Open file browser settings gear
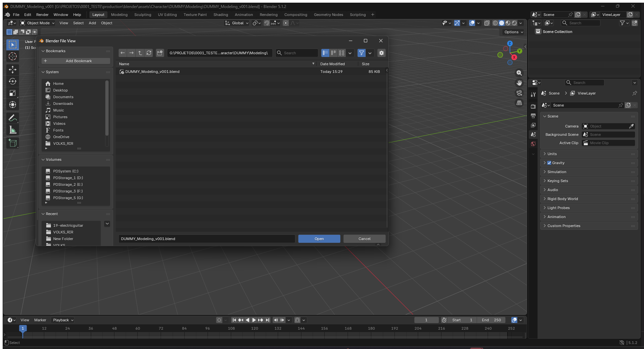644x349 pixels. [382, 53]
